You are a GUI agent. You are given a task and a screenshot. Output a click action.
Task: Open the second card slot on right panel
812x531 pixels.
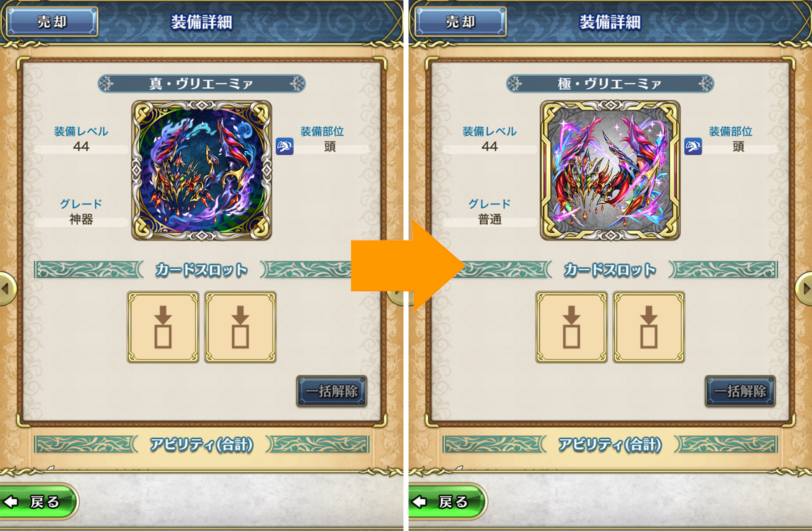click(649, 327)
